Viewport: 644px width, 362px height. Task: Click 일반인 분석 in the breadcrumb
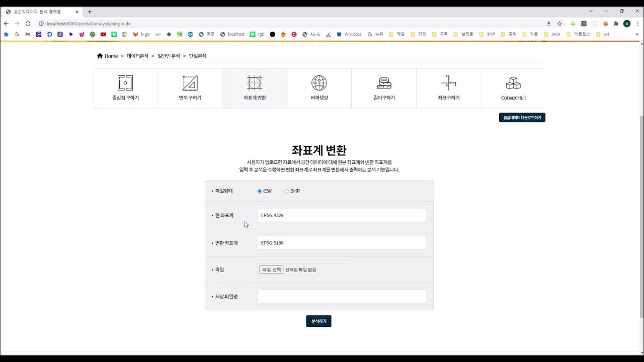(169, 56)
